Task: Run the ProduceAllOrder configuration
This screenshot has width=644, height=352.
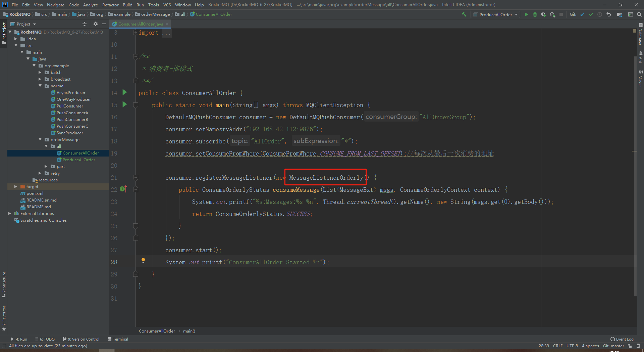Action: [526, 14]
